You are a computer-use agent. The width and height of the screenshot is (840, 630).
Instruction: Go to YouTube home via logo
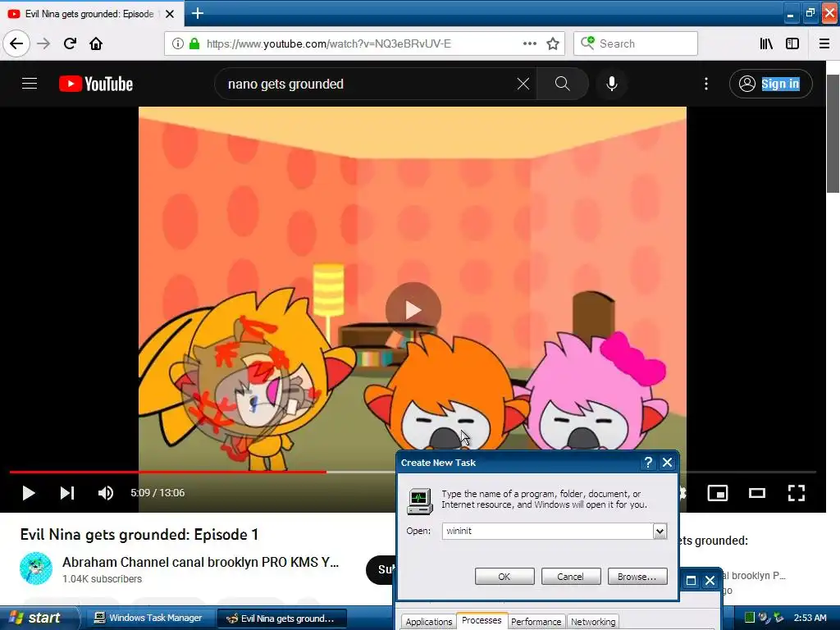pyautogui.click(x=96, y=84)
